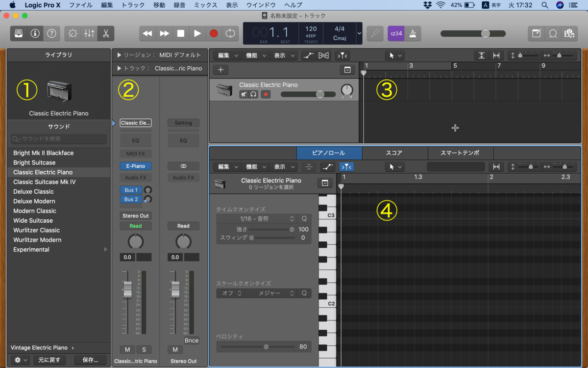Expand the リージョン disclosure triangle
588x368 pixels.
pyautogui.click(x=120, y=55)
